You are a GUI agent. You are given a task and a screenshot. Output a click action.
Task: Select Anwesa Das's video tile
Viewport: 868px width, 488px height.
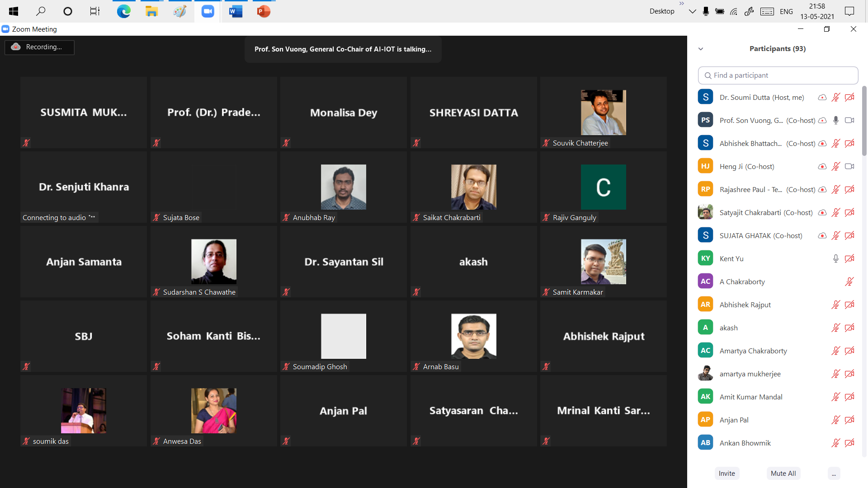coord(214,411)
